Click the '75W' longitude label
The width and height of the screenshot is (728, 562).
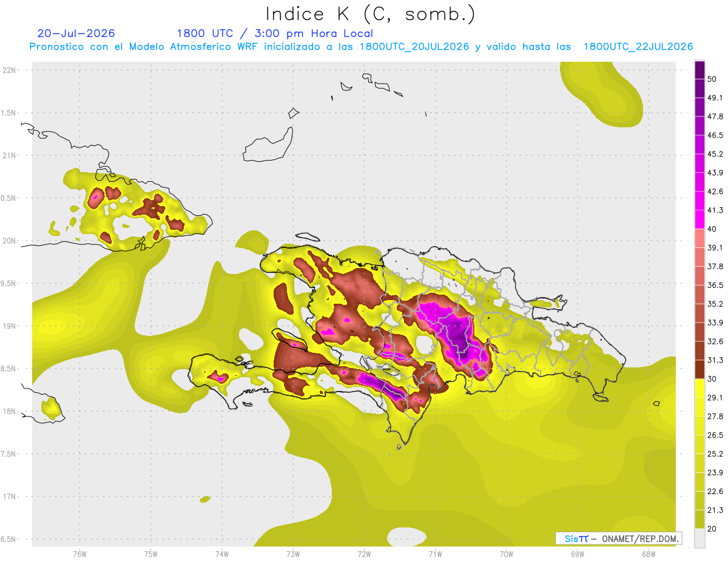click(151, 554)
